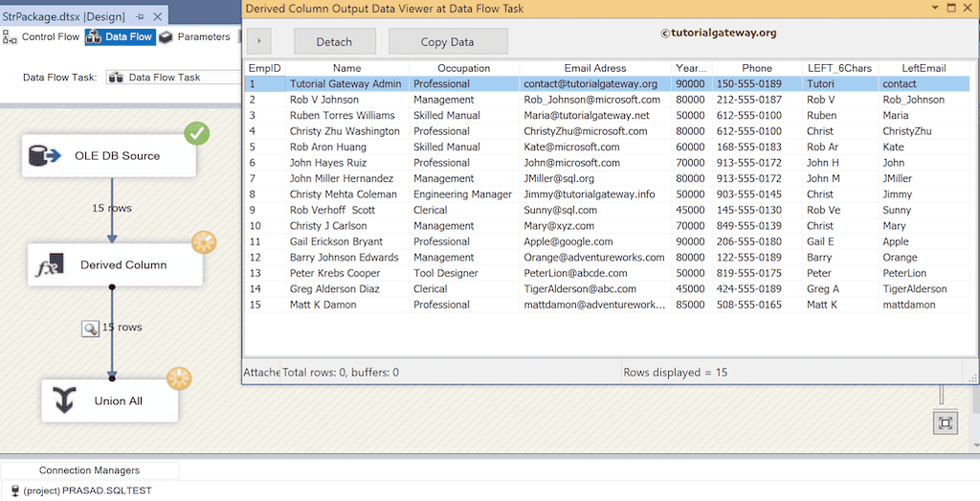Click the John Hayes Ruiz cell

[x=345, y=163]
